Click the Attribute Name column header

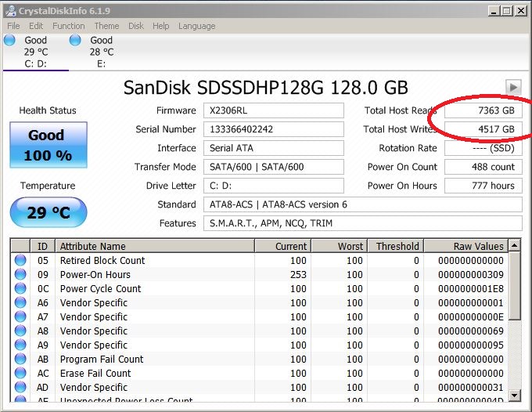(x=155, y=246)
